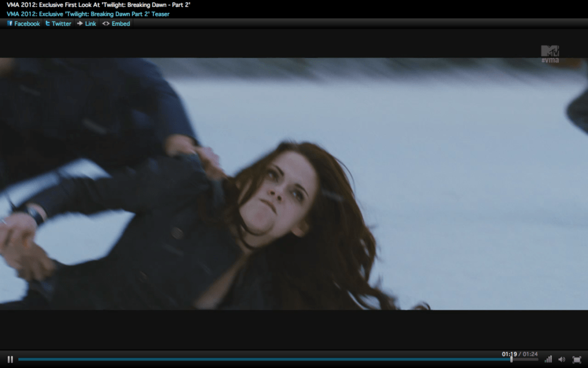Open the signal bars quality settings
The height and width of the screenshot is (368, 588).
pos(548,359)
